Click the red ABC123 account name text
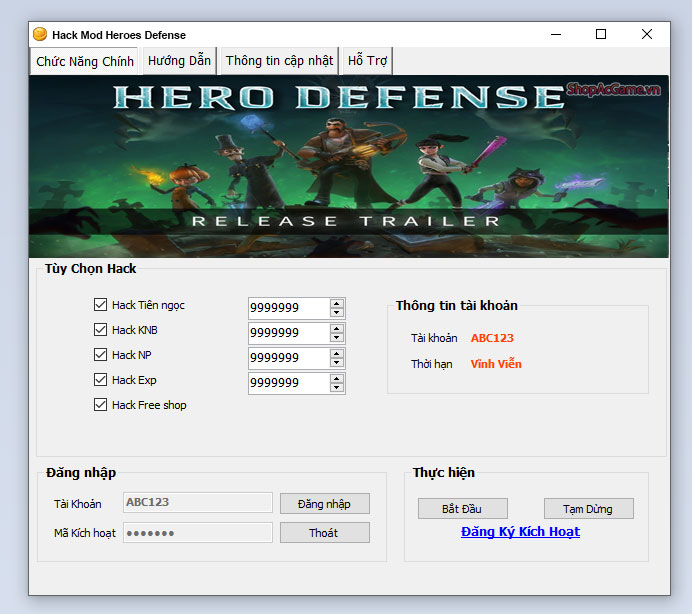The image size is (693, 616). [492, 338]
